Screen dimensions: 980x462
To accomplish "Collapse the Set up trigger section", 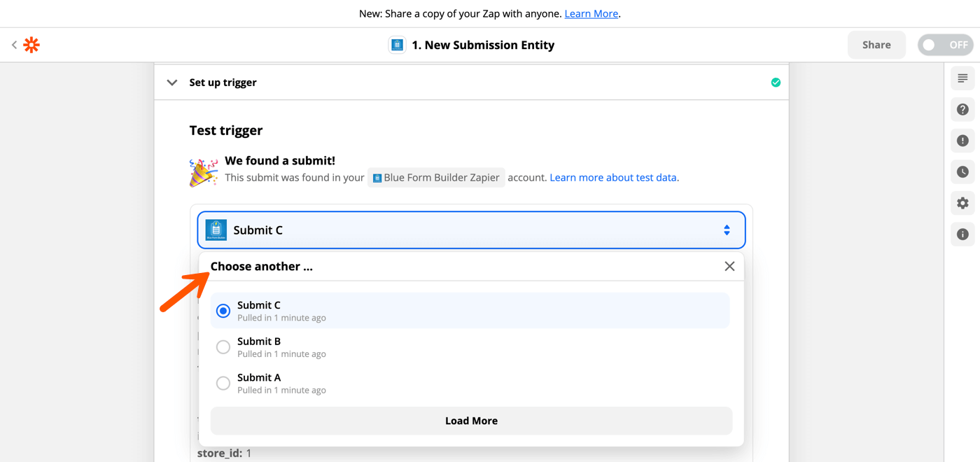I will [x=171, y=82].
